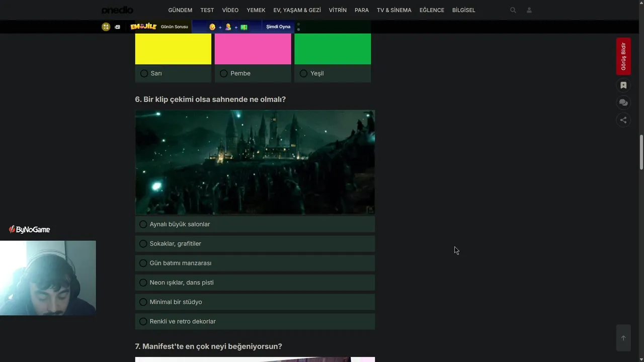Screen dimensions: 644x362
Task: Click the scroll-to-top arrow button
Action: (x=623, y=338)
